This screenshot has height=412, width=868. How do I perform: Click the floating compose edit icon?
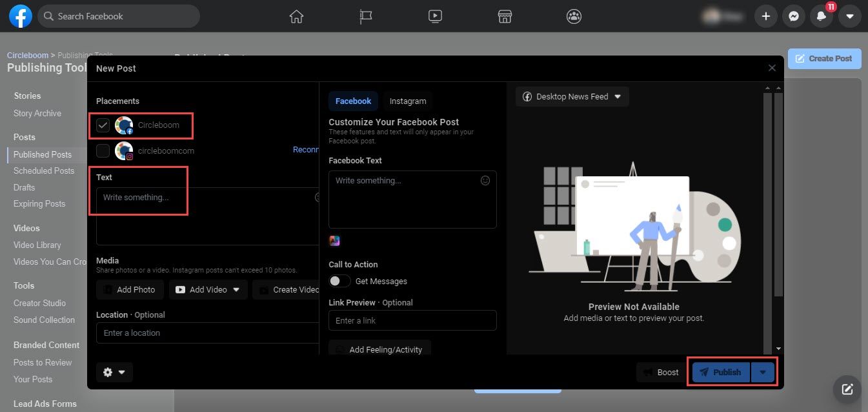click(x=847, y=389)
